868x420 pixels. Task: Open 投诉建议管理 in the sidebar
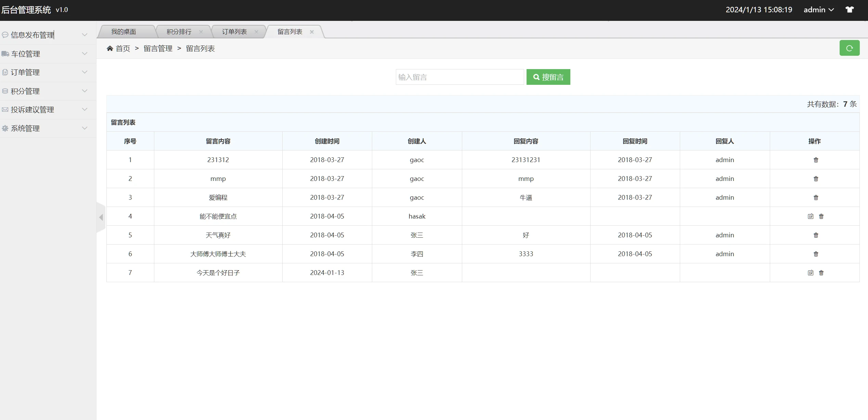[33, 109]
